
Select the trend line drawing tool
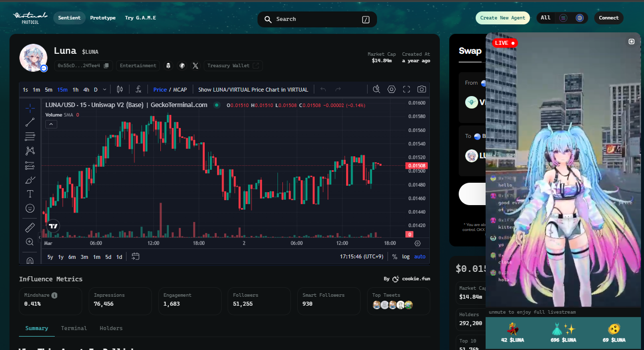30,122
